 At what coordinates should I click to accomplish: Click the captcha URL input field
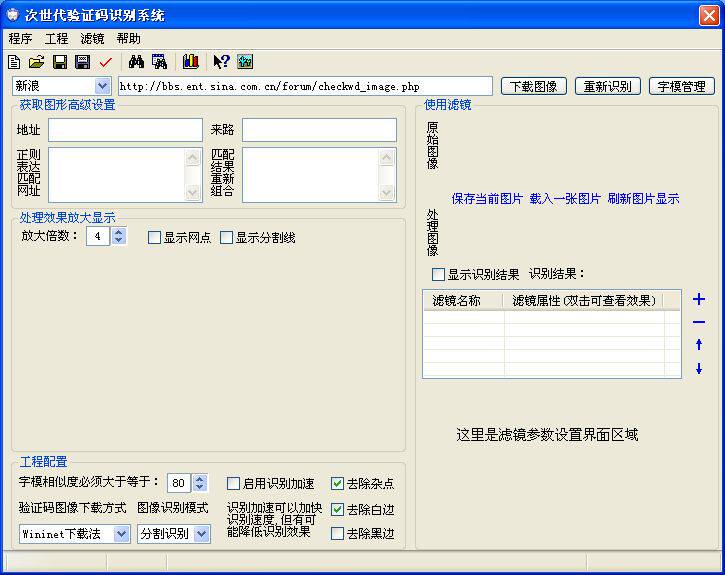[305, 86]
